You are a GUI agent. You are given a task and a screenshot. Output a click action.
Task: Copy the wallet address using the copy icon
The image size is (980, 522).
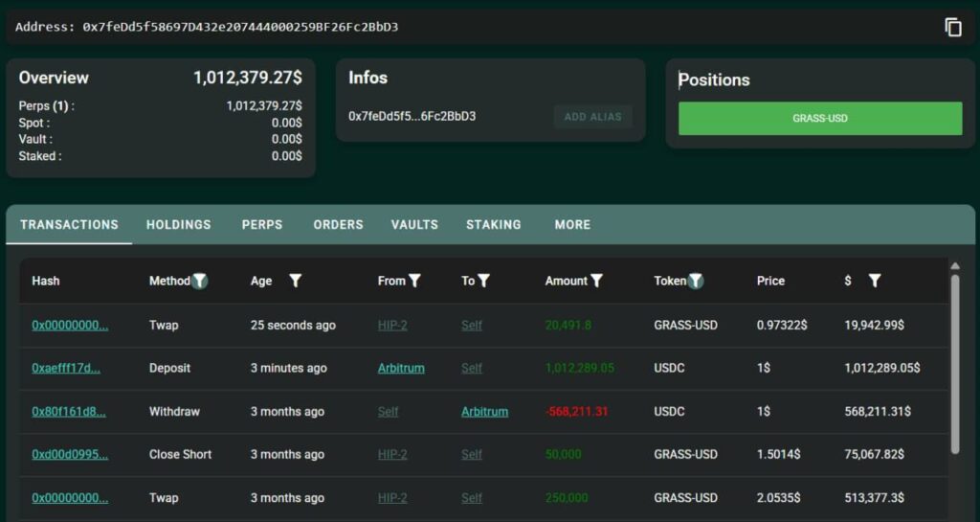[x=952, y=27]
